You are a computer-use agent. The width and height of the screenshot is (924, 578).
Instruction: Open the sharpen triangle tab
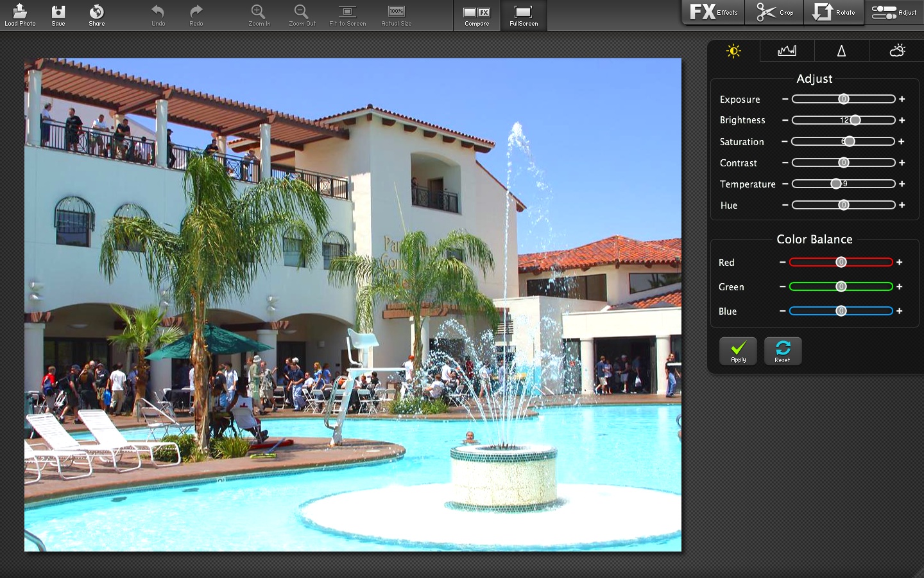841,51
